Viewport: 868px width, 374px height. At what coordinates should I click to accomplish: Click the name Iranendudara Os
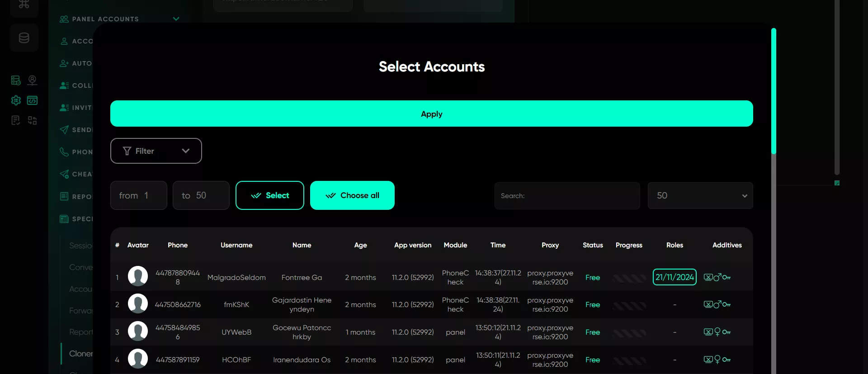click(x=302, y=360)
